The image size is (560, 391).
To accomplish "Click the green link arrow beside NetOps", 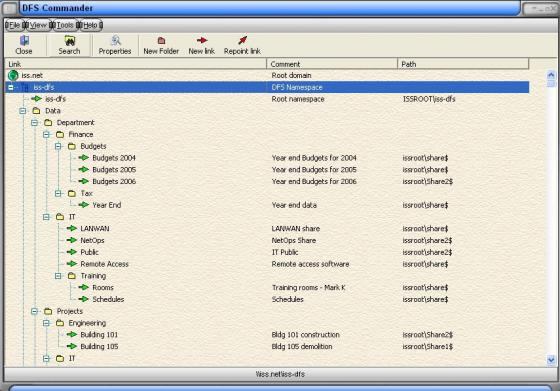I will pyautogui.click(x=72, y=240).
